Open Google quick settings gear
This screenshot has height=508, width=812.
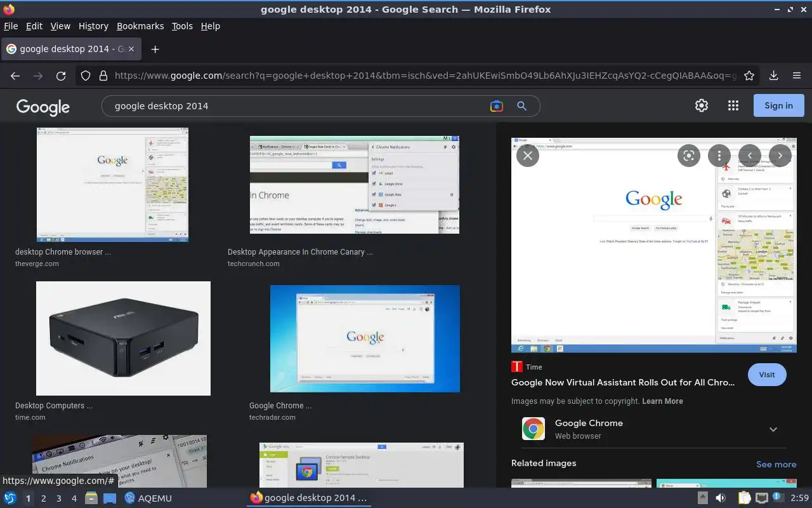[702, 105]
